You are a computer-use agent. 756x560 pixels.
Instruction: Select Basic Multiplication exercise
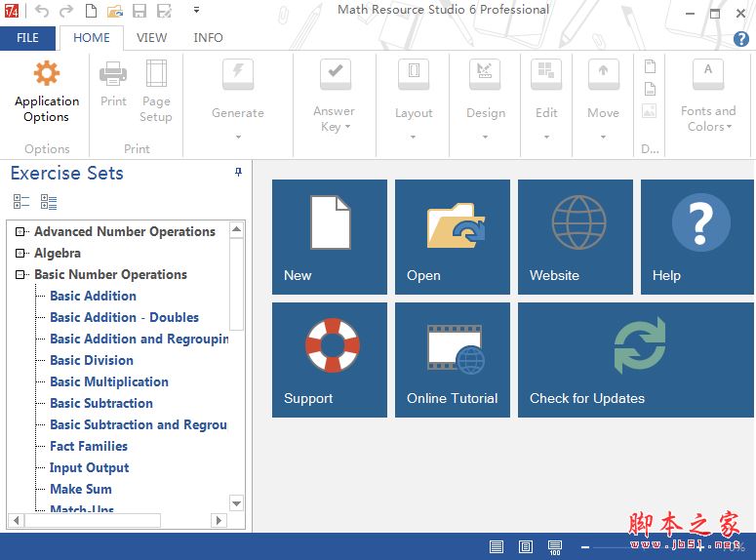[x=109, y=382]
